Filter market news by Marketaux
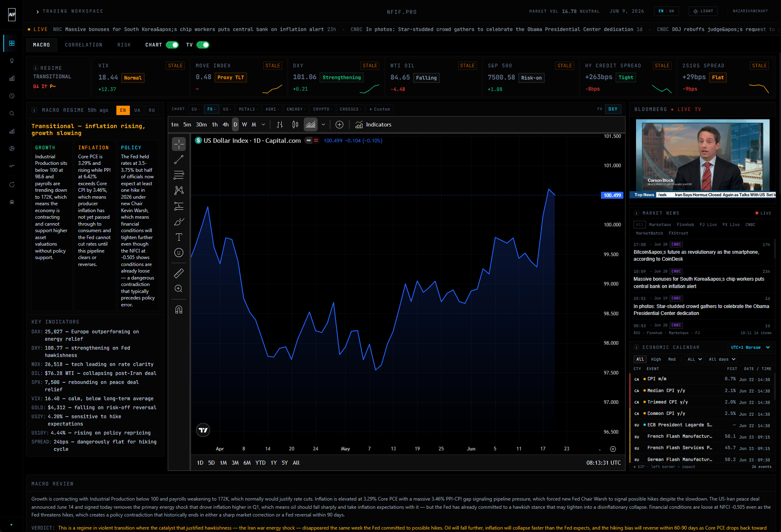Image resolution: width=781 pixels, height=532 pixels. (x=660, y=225)
